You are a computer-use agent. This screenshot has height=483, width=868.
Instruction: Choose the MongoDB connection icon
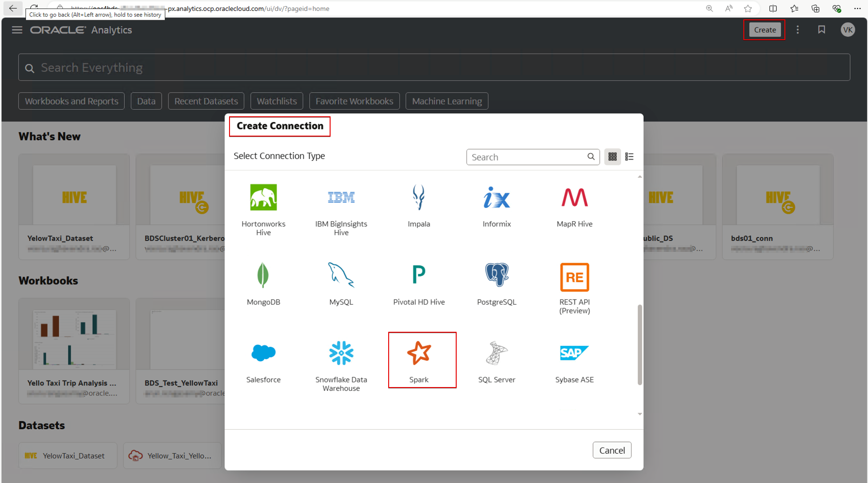point(263,283)
